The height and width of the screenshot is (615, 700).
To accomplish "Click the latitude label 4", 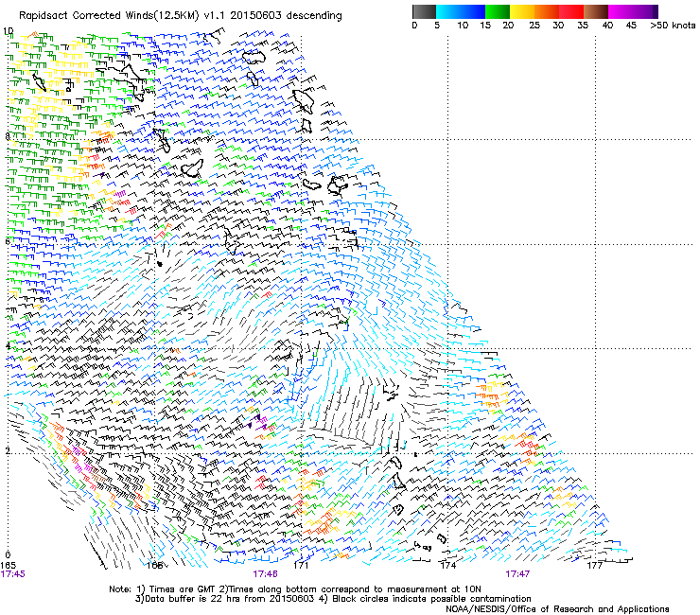I will point(8,346).
